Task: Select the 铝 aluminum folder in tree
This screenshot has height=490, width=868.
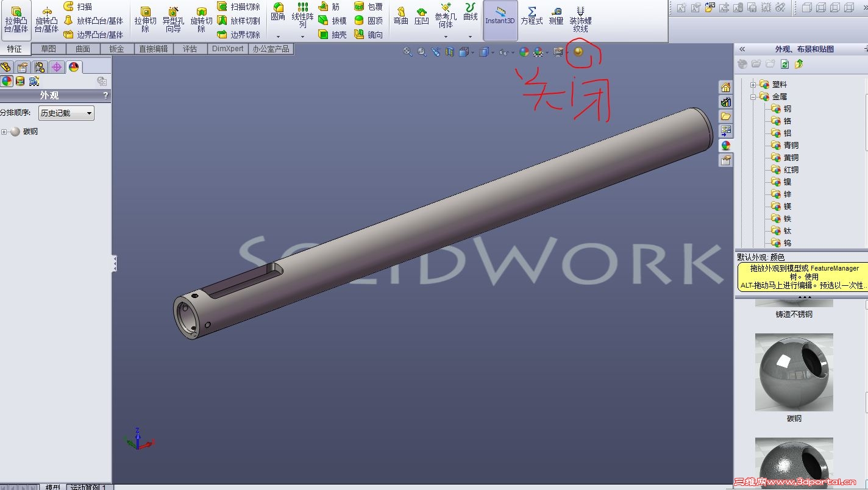Action: coord(781,133)
